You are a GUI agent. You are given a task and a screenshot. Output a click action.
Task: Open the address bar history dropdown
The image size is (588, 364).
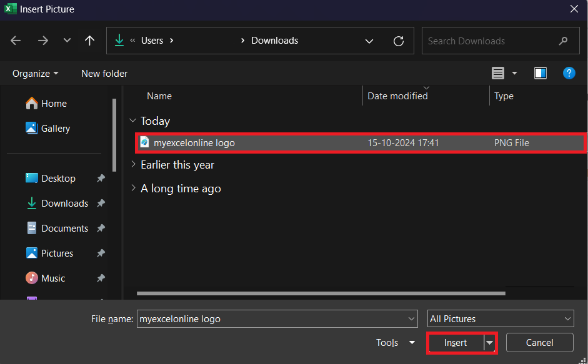369,41
